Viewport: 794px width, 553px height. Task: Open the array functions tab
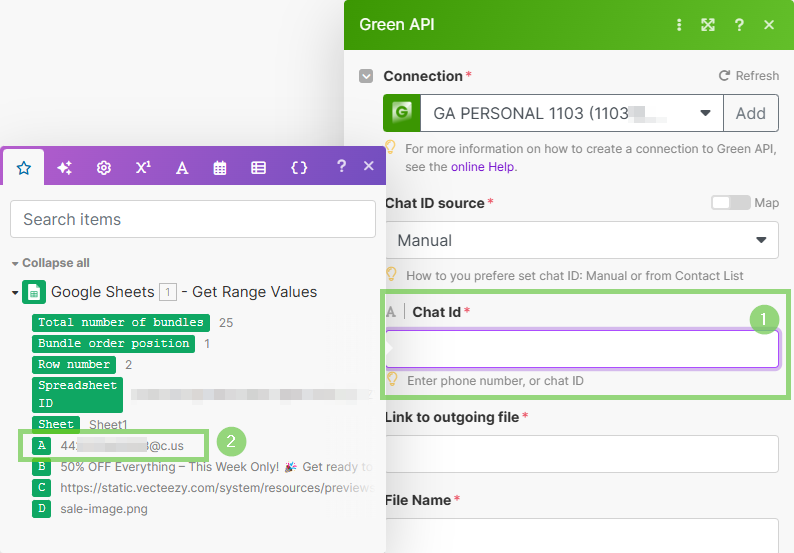click(259, 168)
